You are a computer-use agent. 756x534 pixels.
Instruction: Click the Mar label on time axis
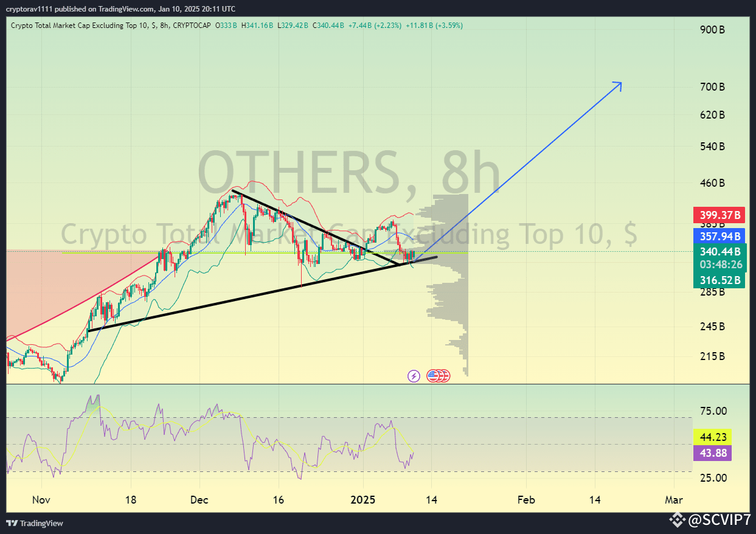(674, 500)
